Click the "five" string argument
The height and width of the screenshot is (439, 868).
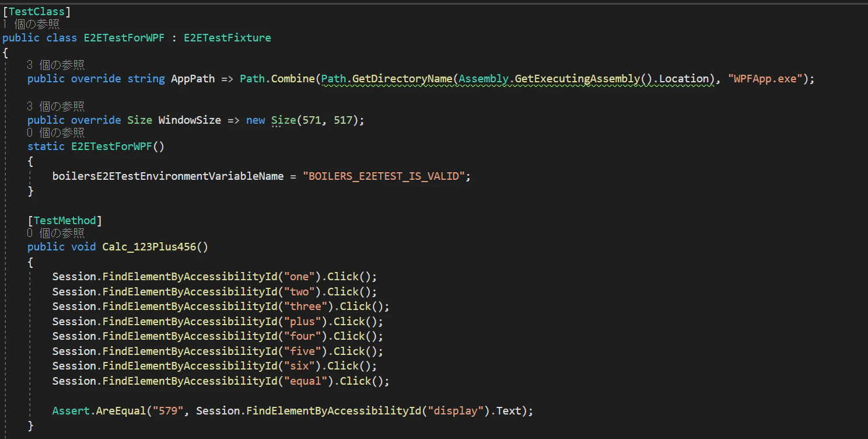(x=303, y=351)
